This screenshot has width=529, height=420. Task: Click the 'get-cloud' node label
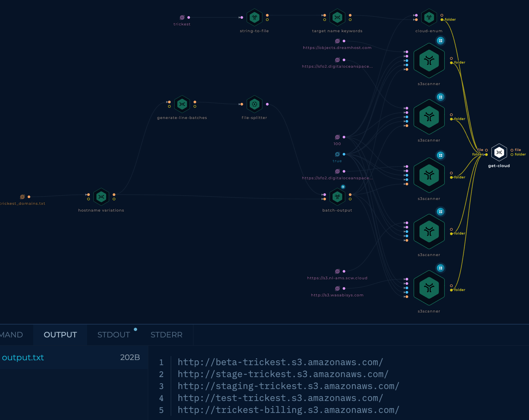499,166
